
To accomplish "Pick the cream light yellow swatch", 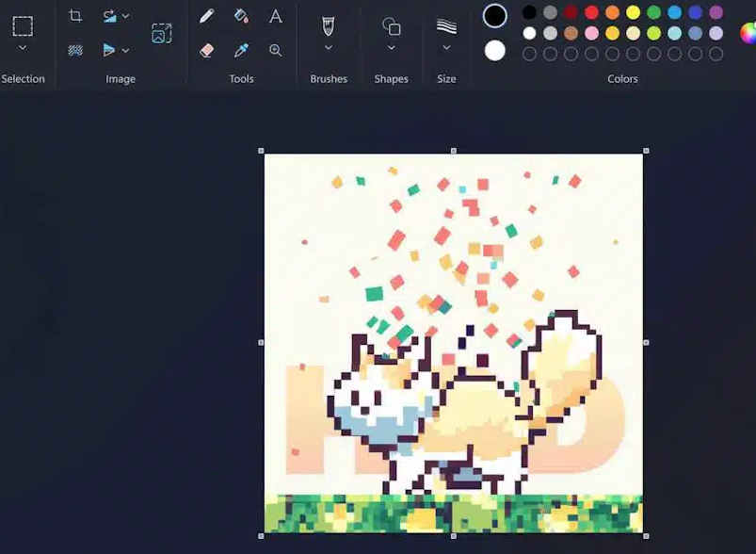I will tap(633, 33).
